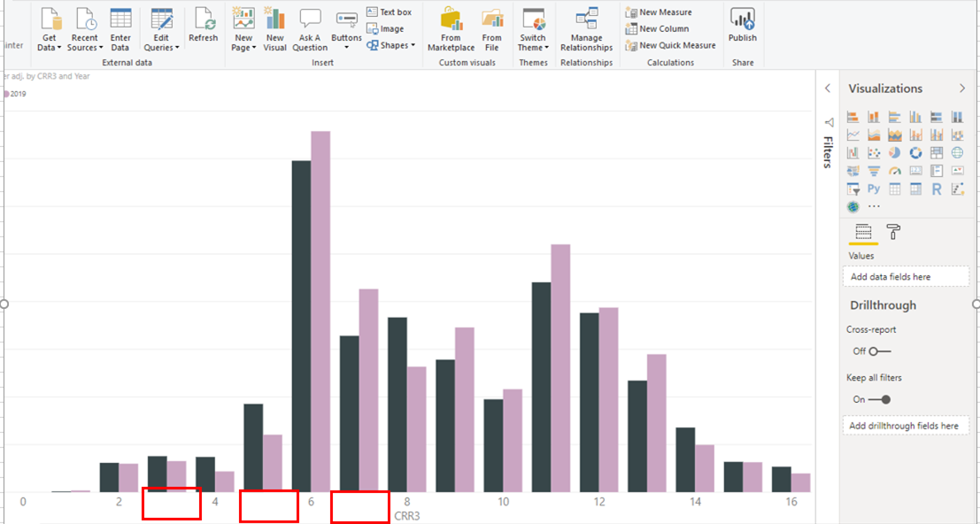Select the donut chart visualization
980x524 pixels.
pos(915,153)
